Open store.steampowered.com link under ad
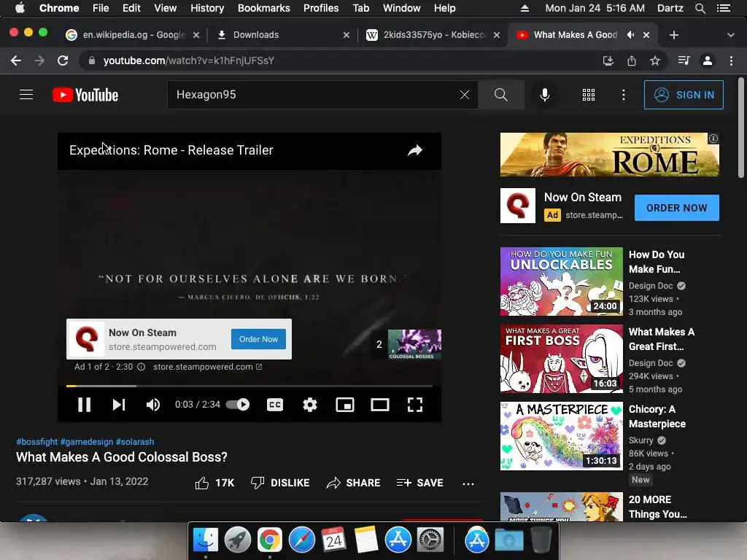The height and width of the screenshot is (560, 747). pos(207,367)
